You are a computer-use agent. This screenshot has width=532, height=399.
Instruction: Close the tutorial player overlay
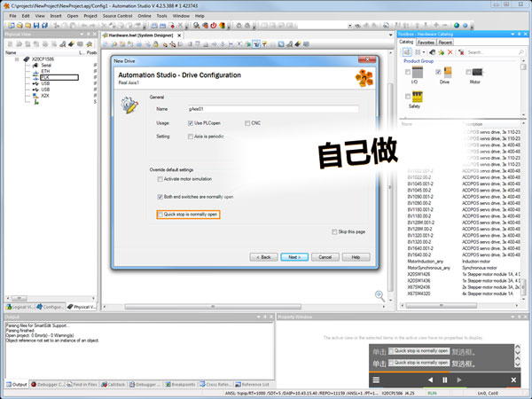pos(513,380)
